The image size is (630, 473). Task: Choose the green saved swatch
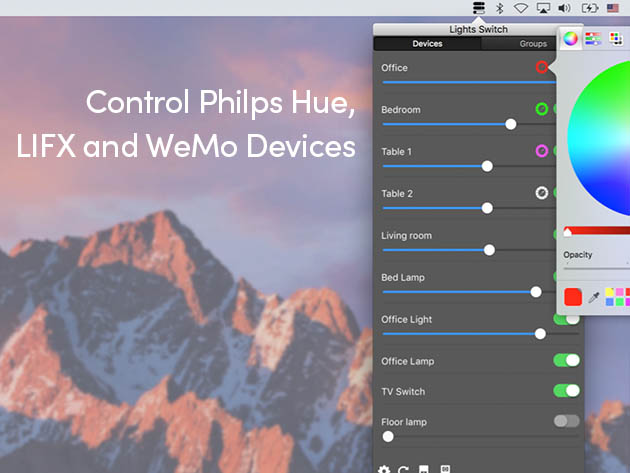[620, 302]
